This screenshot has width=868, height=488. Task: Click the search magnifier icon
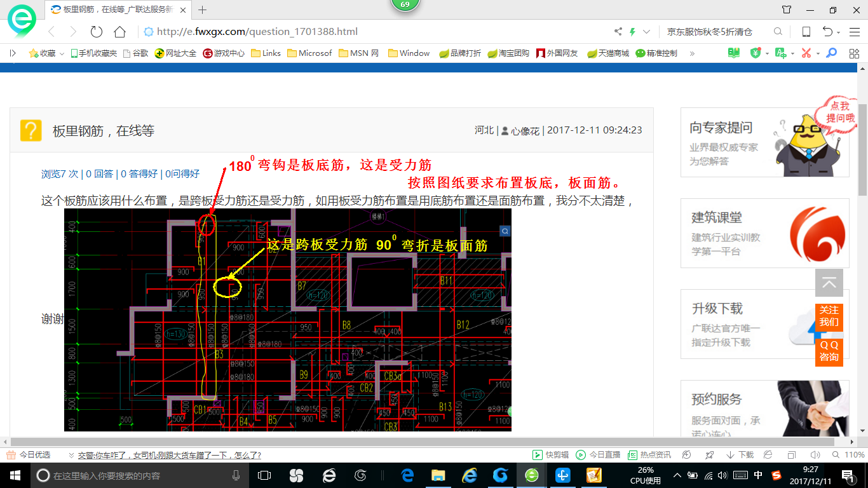tap(778, 32)
